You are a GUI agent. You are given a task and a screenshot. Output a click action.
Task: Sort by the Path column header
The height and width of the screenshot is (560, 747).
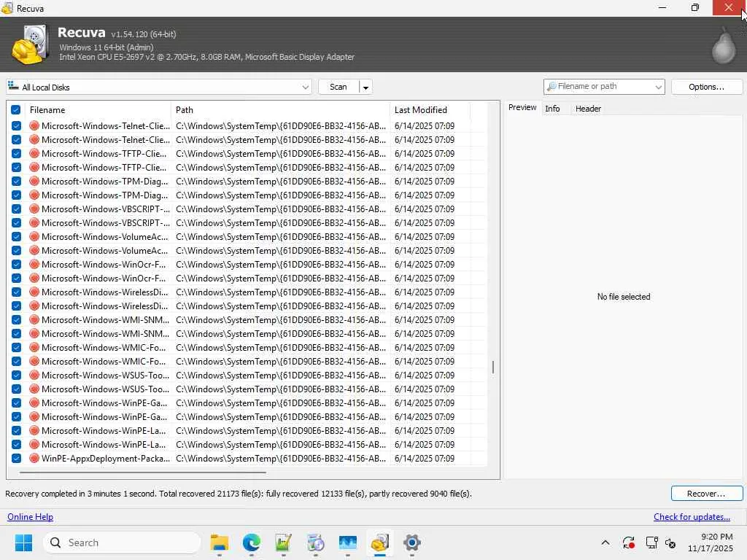pyautogui.click(x=280, y=110)
